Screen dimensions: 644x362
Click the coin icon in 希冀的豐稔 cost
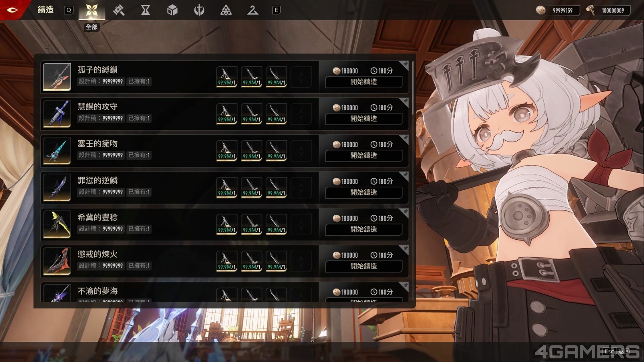click(336, 218)
